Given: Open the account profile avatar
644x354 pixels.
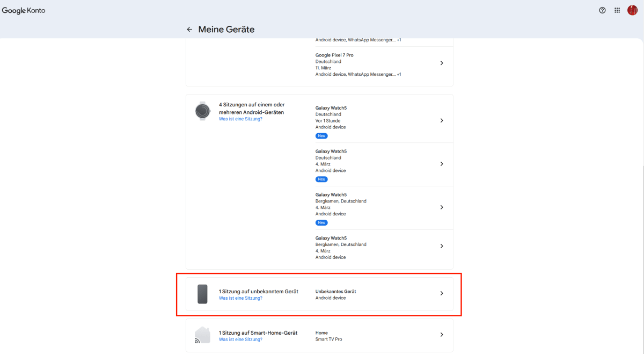Looking at the screenshot, I should pyautogui.click(x=632, y=10).
